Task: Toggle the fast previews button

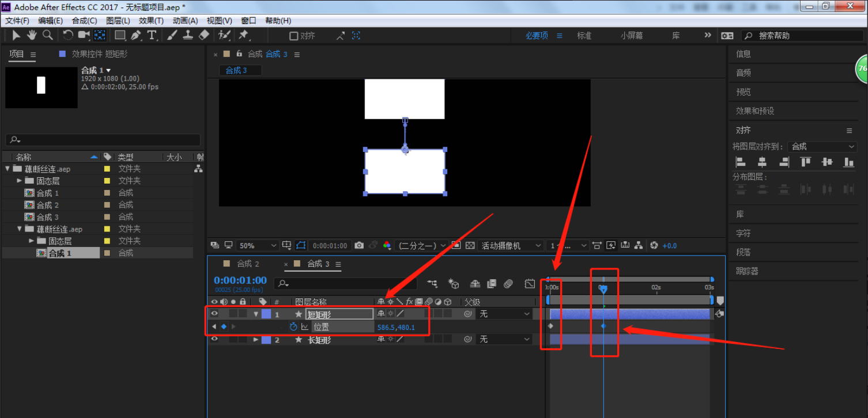Action: [x=611, y=245]
